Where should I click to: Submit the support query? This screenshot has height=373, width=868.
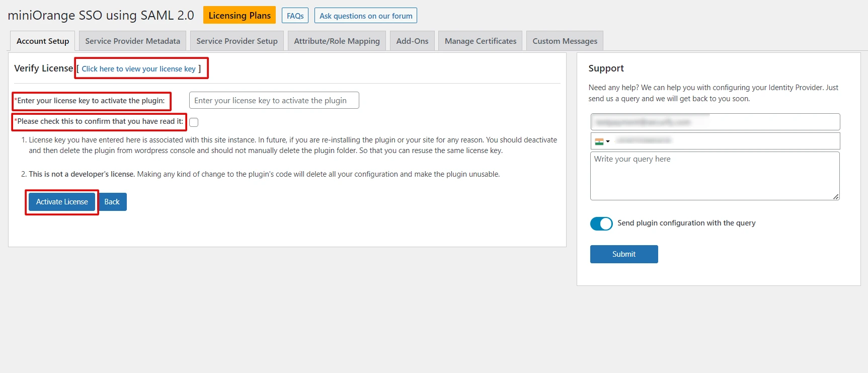click(624, 254)
